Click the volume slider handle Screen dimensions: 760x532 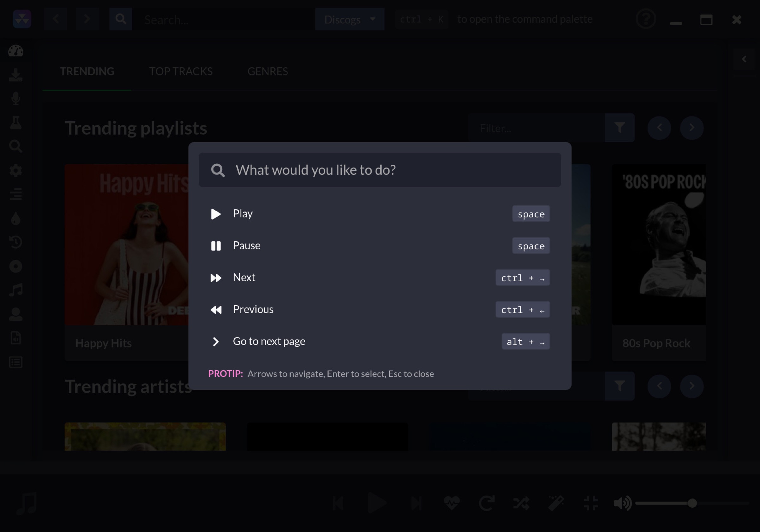click(692, 503)
